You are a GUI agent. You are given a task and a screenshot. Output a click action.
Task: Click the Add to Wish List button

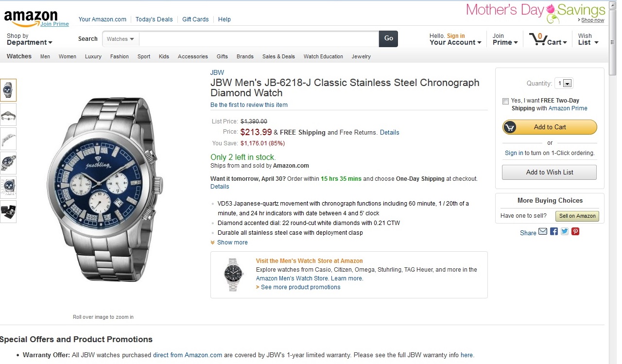549,172
